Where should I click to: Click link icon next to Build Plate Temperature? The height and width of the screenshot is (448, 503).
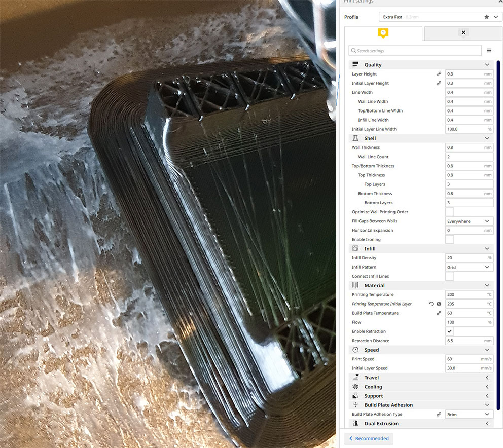point(439,313)
